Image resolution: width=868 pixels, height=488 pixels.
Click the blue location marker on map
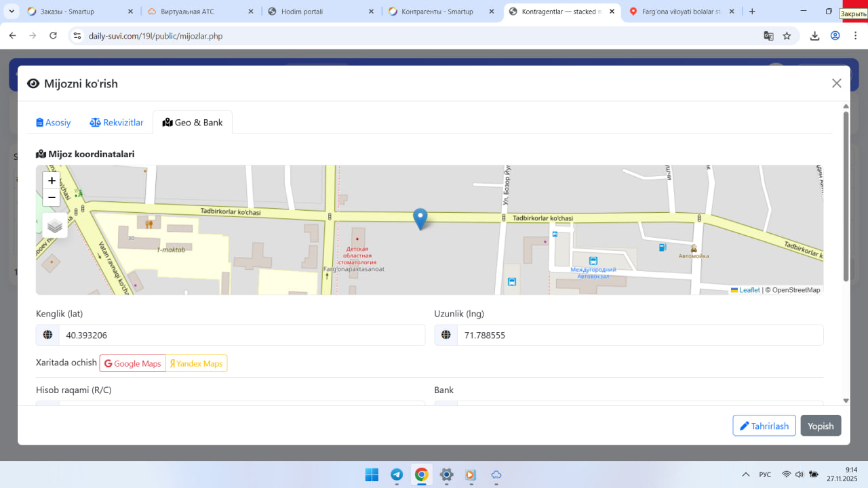pos(420,218)
